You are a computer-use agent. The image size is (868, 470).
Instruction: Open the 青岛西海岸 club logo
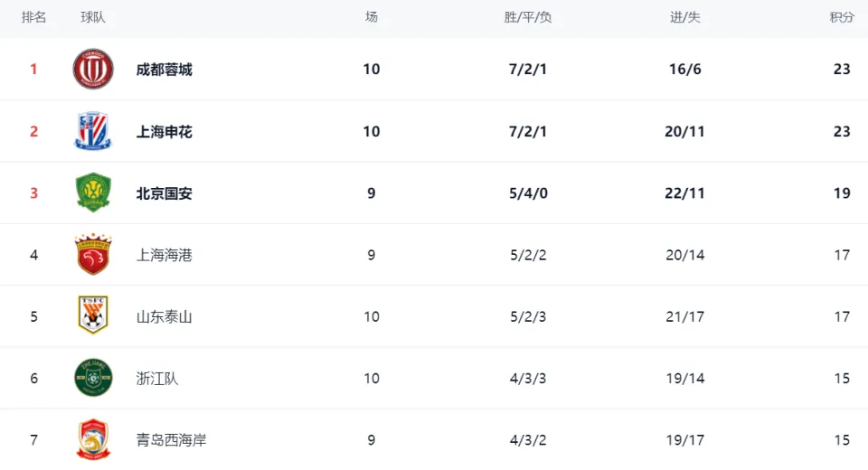point(93,439)
